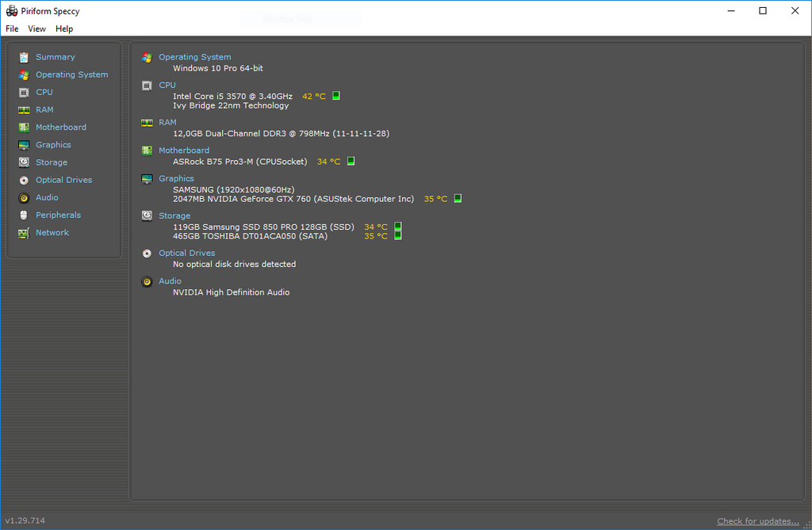This screenshot has height=530, width=812.
Task: Click the chip icon beside CPU heading in main panel
Action: pos(147,86)
